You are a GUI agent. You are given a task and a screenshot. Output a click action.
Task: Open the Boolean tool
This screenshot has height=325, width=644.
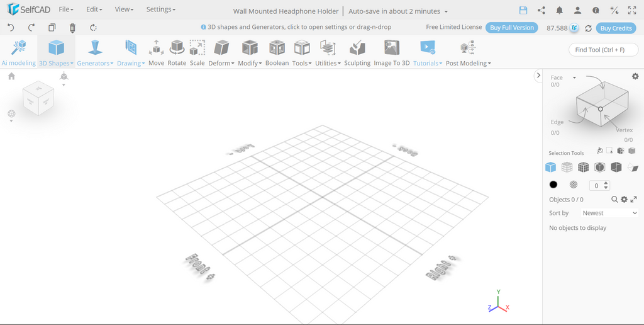pyautogui.click(x=277, y=53)
